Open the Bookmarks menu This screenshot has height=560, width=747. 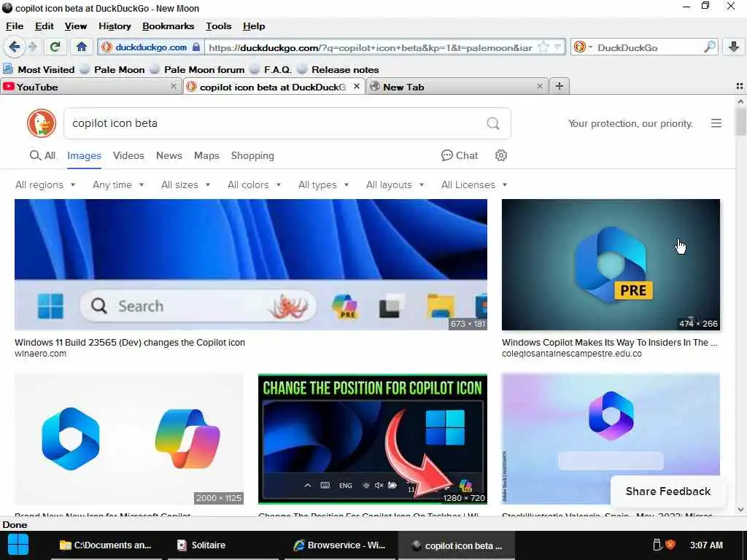(169, 26)
